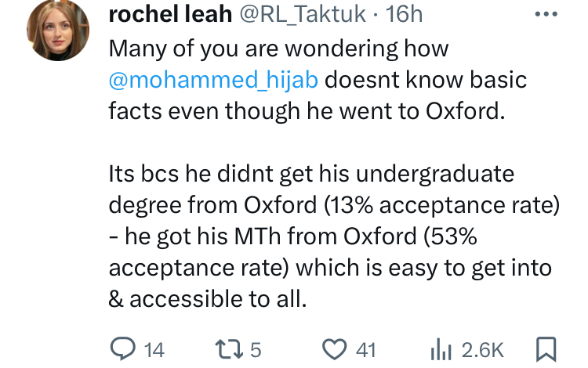This screenshot has height=368, width=588.
Task: Click the reply speech bubble icon
Action: pos(122,348)
